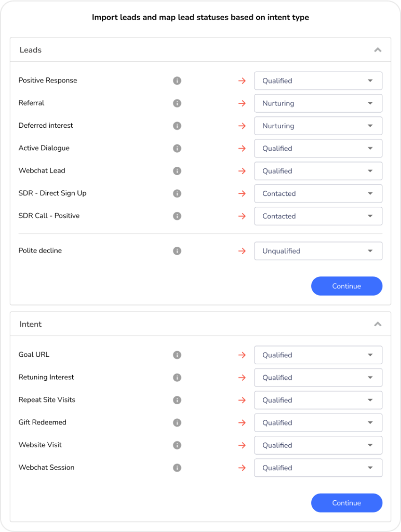401x532 pixels.
Task: Show info for Webchat Lead
Action: coord(177,171)
